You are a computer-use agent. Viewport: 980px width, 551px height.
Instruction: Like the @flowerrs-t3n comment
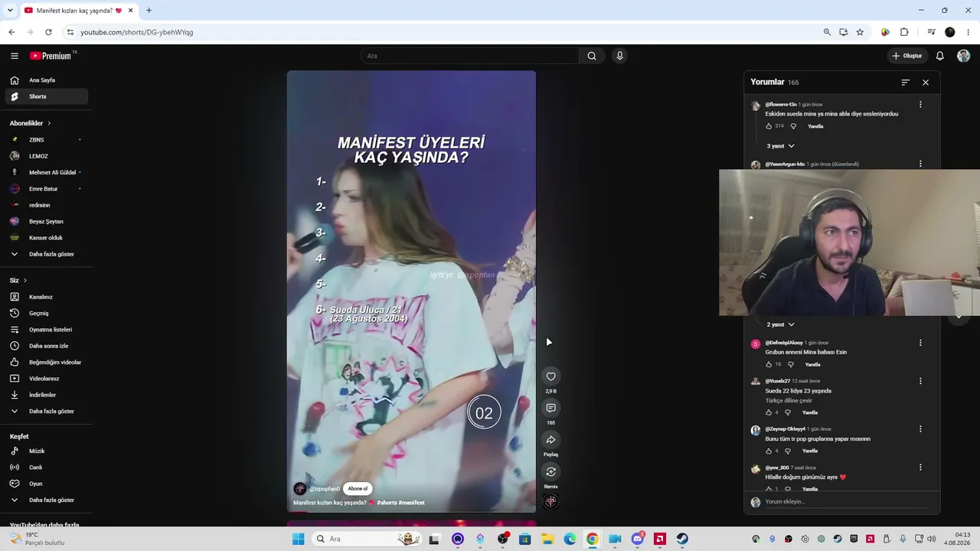pyautogui.click(x=769, y=126)
